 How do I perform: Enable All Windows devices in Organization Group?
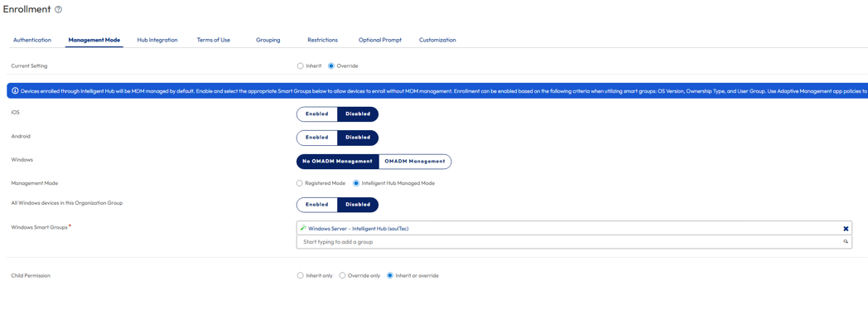[317, 205]
